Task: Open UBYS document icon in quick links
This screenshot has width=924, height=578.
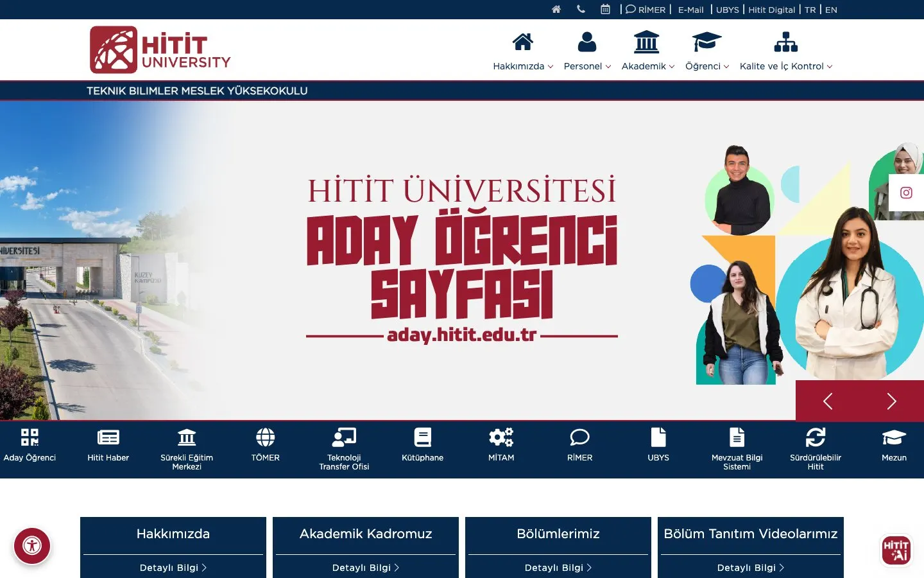Action: 658,437
